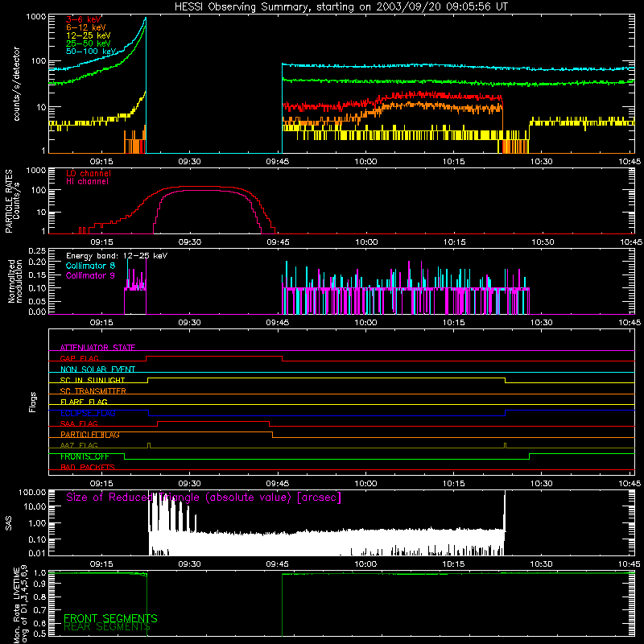Click the SAA_FLAG label
644x644 pixels.
79,423
